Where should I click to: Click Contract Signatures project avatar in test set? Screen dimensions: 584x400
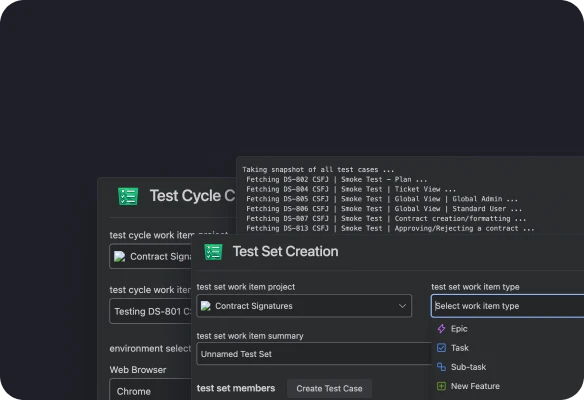coord(206,306)
